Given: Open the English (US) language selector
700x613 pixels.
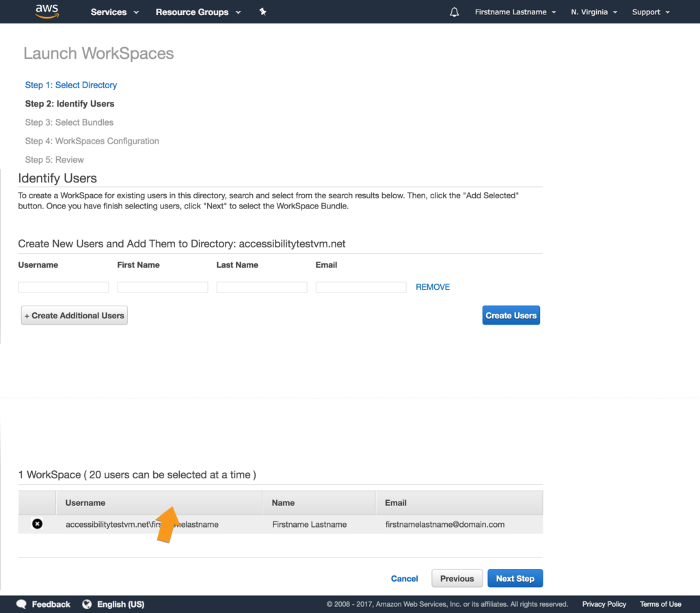Looking at the screenshot, I should point(120,604).
